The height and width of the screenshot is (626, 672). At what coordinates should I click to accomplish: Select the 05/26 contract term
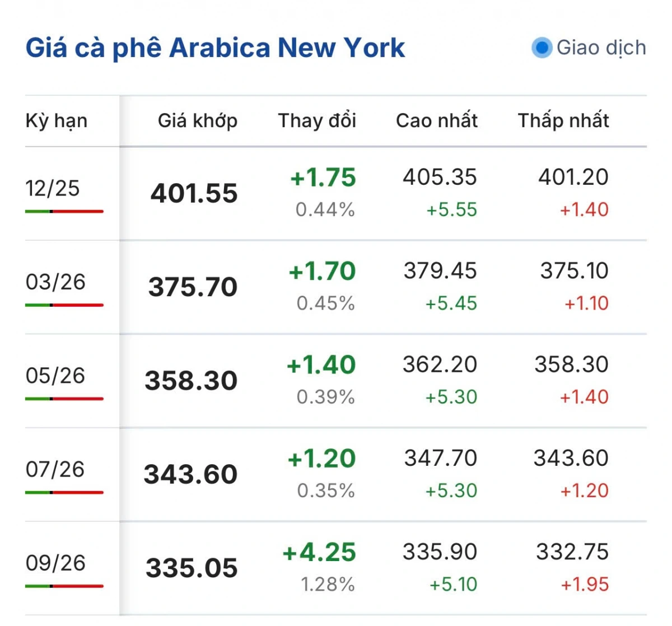coord(55,376)
